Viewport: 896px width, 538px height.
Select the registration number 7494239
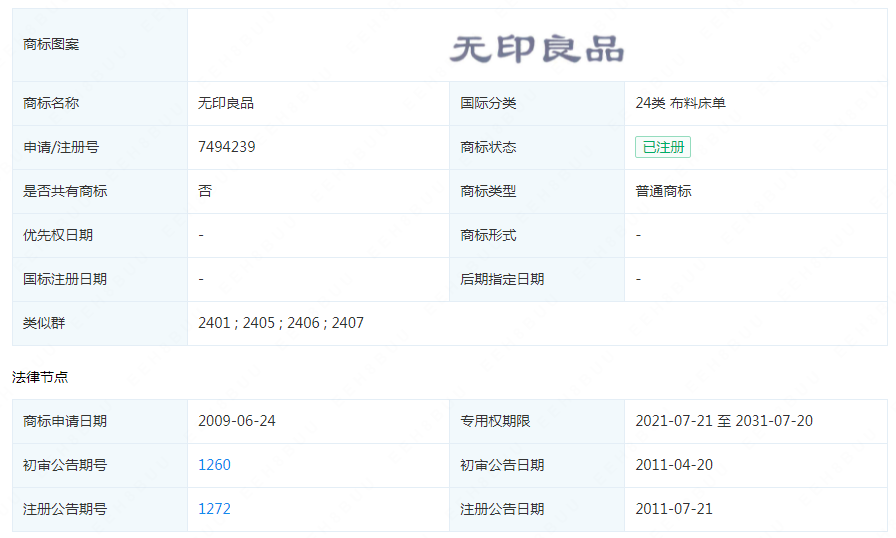click(226, 147)
